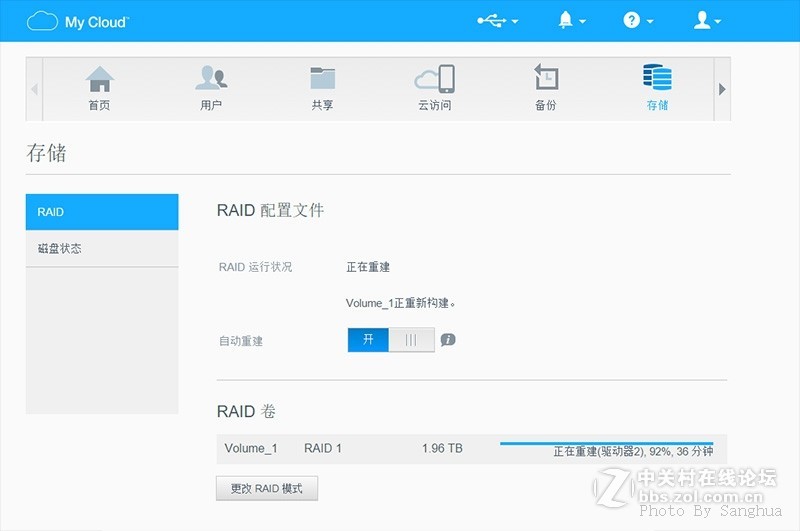This screenshot has height=531, width=800.
Task: Open the user account icon
Action: point(702,20)
